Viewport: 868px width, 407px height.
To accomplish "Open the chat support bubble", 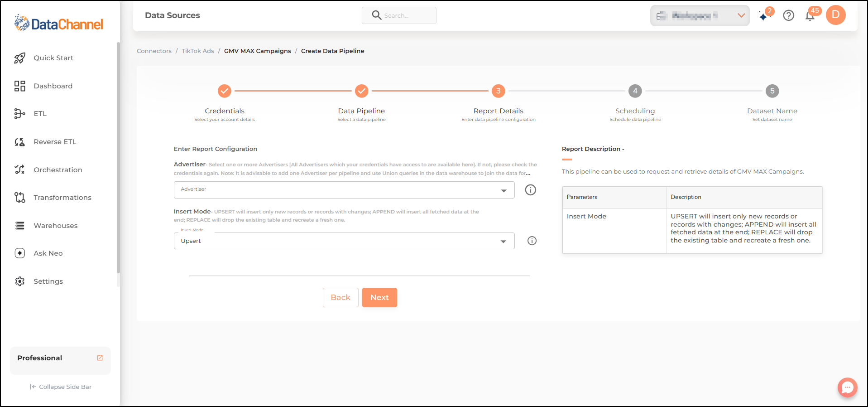I will click(x=847, y=388).
